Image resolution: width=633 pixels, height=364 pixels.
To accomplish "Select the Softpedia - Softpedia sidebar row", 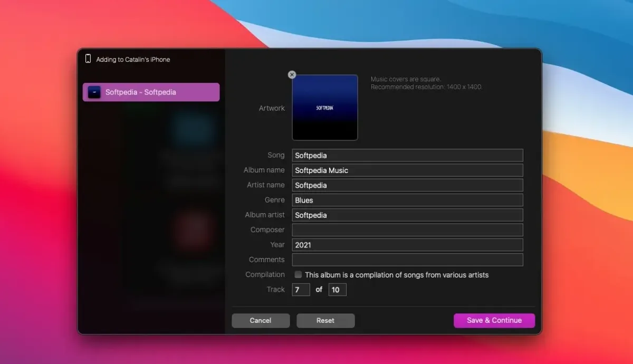I will (151, 92).
